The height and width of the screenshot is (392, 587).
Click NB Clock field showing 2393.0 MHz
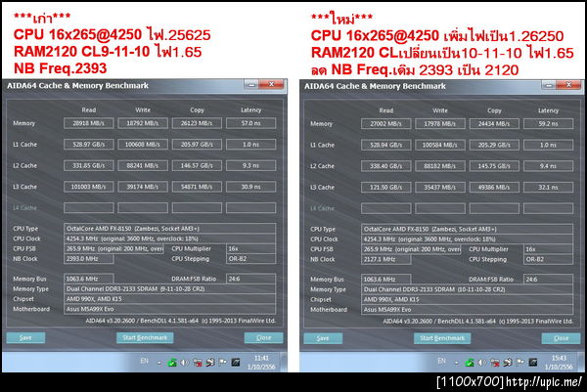tap(89, 259)
